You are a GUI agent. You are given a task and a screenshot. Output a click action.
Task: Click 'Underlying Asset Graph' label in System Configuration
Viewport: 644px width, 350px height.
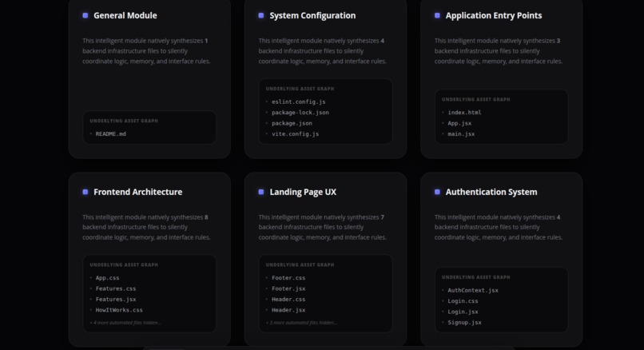point(300,89)
